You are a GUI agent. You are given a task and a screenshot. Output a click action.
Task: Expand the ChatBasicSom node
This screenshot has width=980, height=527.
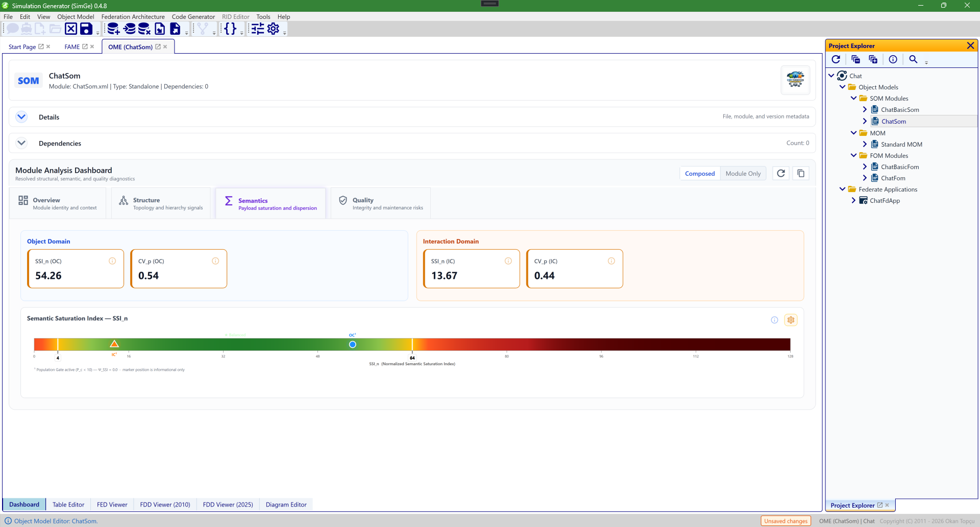[x=865, y=109]
